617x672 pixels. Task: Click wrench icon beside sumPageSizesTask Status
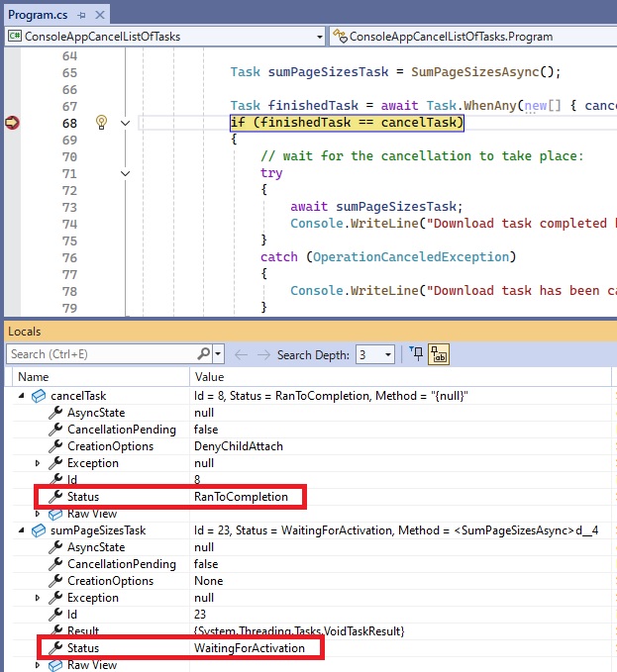[55, 647]
